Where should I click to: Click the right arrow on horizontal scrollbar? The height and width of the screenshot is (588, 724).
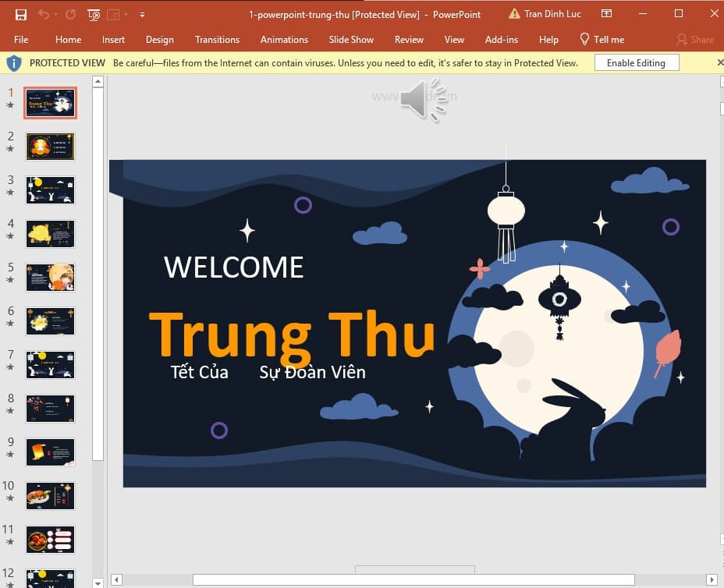pos(712,579)
